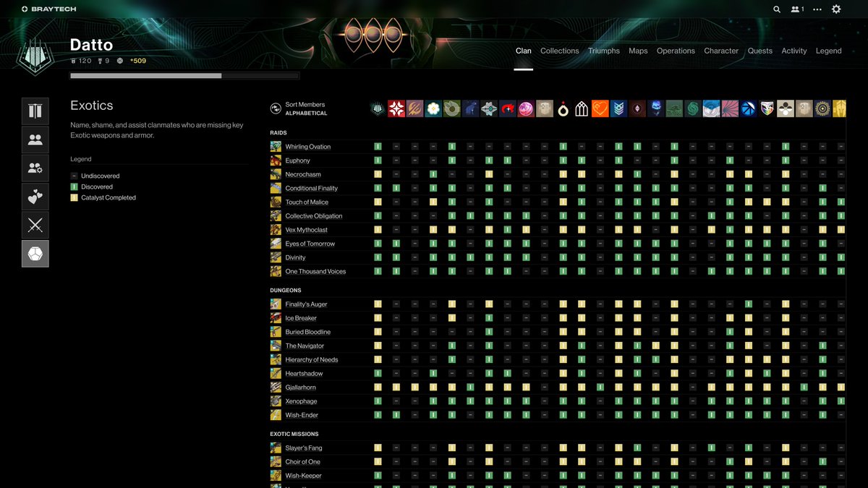Click the Euphony weapon icon
The height and width of the screenshot is (488, 868).
[x=276, y=160]
